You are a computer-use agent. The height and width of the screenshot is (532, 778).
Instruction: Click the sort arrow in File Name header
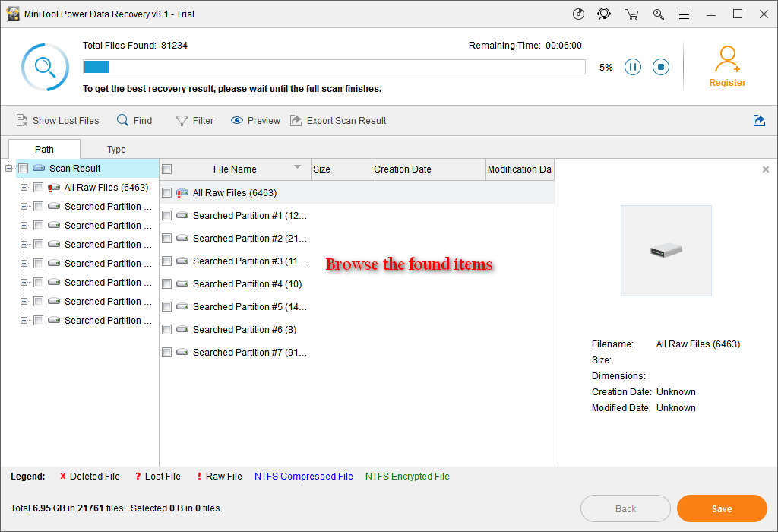[297, 166]
